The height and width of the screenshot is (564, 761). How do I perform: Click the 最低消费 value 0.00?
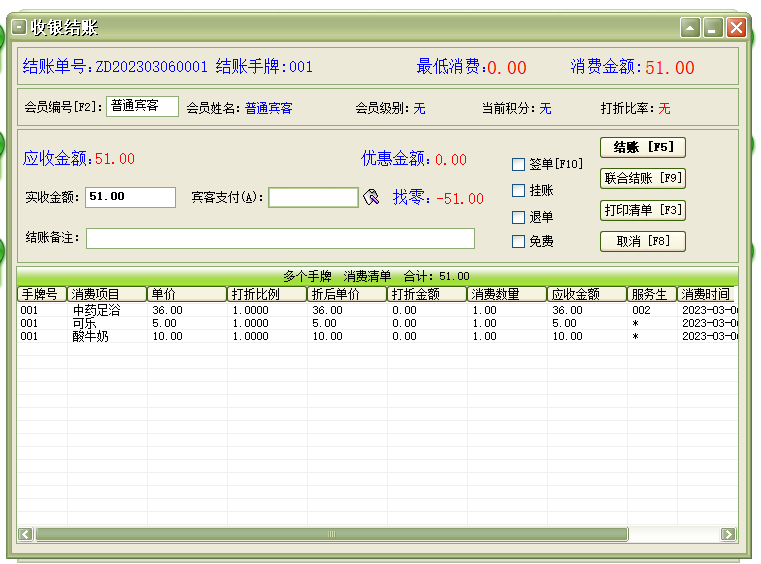pos(507,67)
